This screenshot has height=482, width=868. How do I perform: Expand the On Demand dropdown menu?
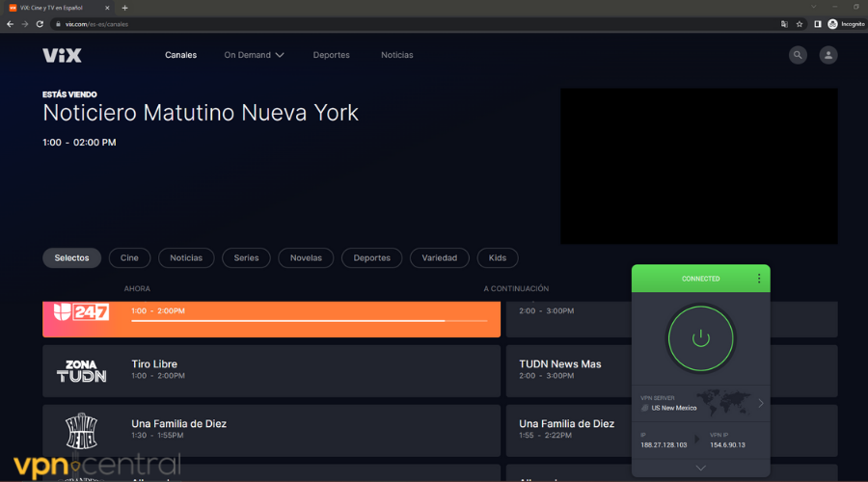[254, 55]
